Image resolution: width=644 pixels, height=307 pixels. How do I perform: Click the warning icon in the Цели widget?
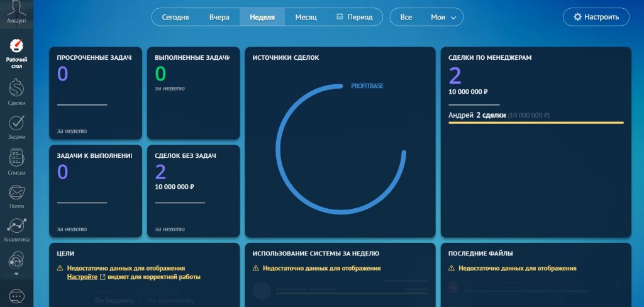[60, 269]
